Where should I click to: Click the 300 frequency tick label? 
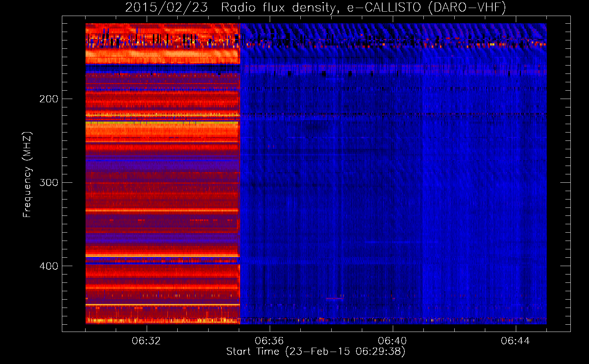(x=49, y=182)
